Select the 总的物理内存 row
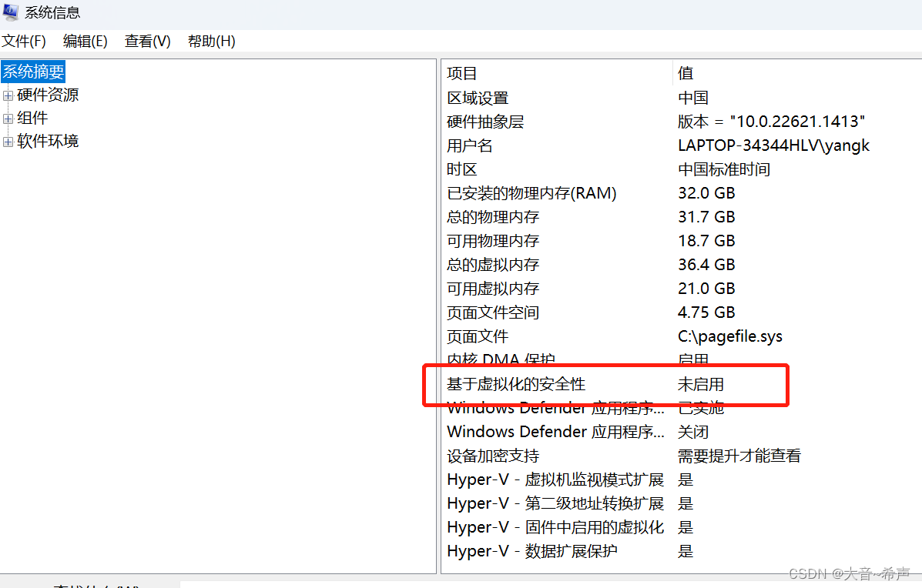The height and width of the screenshot is (588, 922). 682,217
